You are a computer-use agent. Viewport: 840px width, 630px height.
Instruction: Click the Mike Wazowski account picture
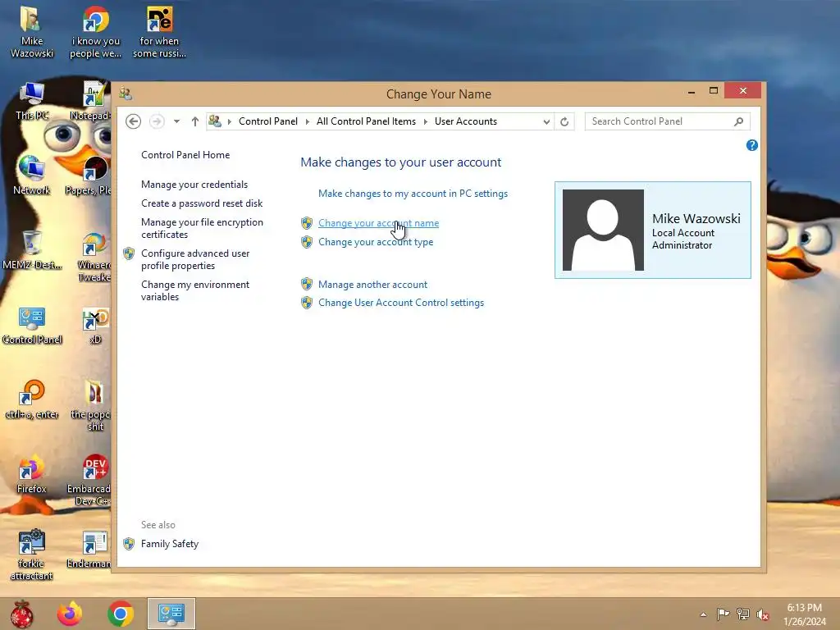603,230
